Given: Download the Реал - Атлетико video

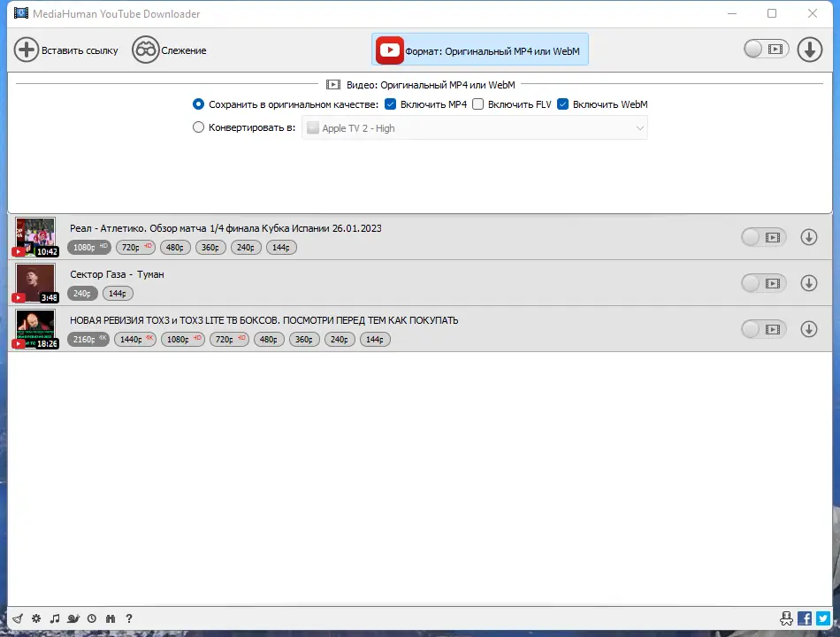Looking at the screenshot, I should (809, 237).
